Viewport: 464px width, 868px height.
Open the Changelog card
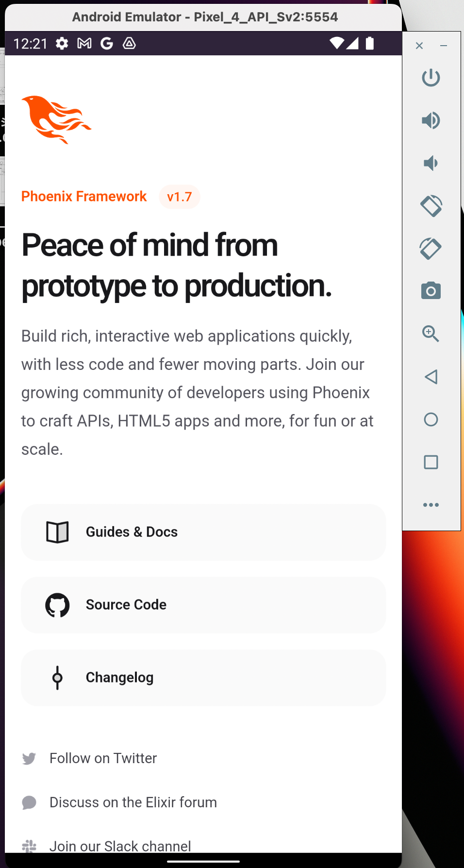[x=203, y=678]
